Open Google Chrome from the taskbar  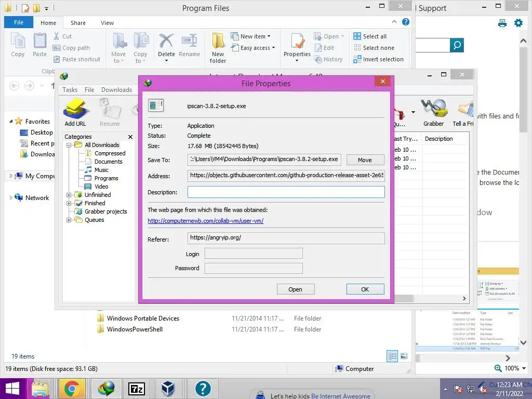coord(71,389)
